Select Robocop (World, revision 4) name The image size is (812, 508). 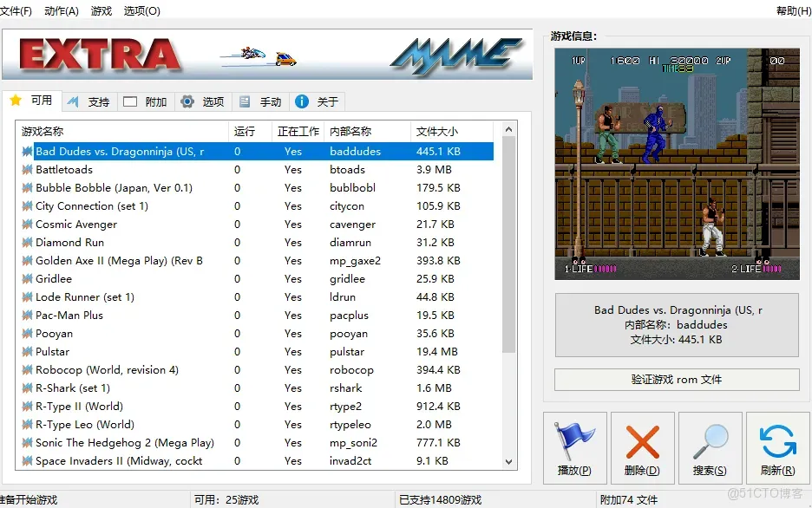[x=108, y=370]
